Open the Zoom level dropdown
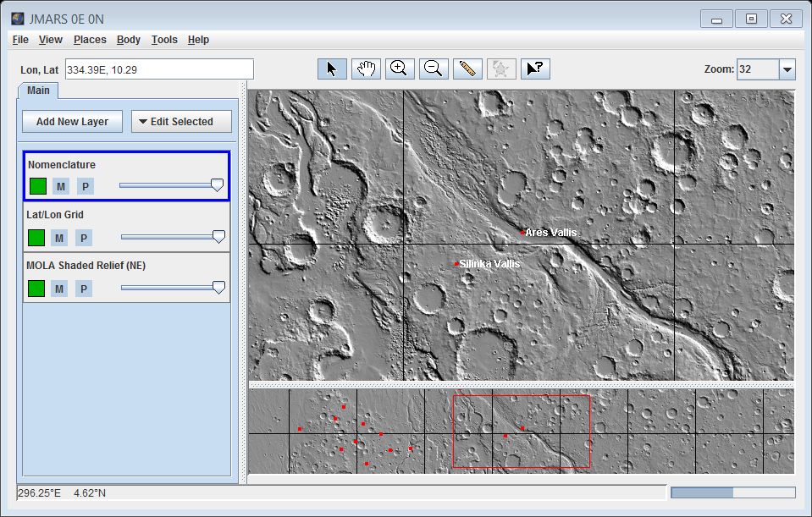Viewport: 812px width, 517px height. pyautogui.click(x=787, y=69)
